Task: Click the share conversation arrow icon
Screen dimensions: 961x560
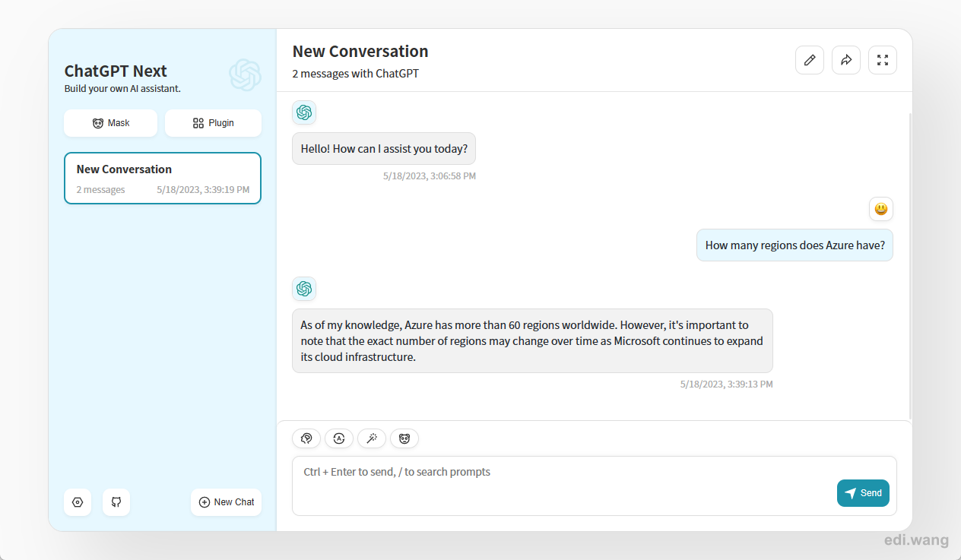Action: (846, 60)
